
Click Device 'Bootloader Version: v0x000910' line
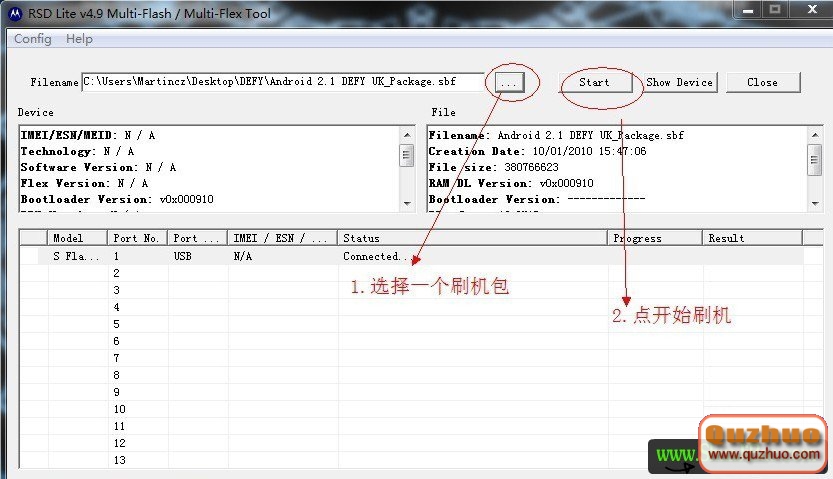[117, 199]
